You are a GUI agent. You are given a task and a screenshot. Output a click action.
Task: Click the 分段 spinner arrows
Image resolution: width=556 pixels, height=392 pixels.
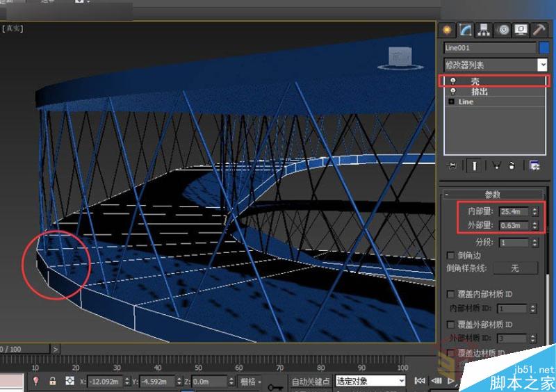tap(534, 243)
